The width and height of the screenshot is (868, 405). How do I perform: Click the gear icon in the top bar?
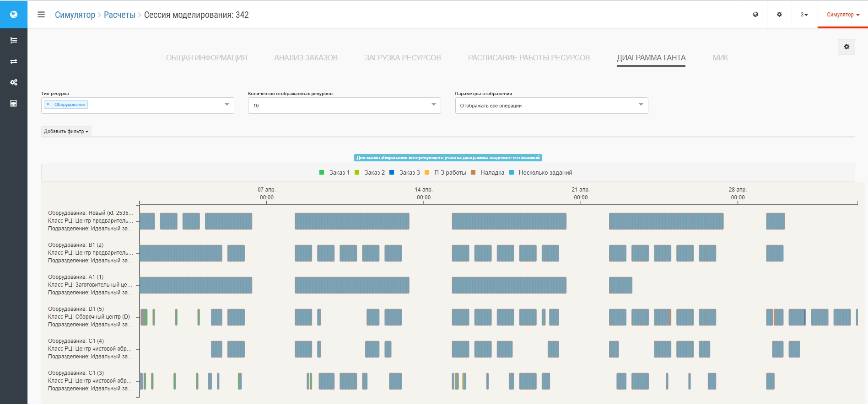(x=779, y=15)
